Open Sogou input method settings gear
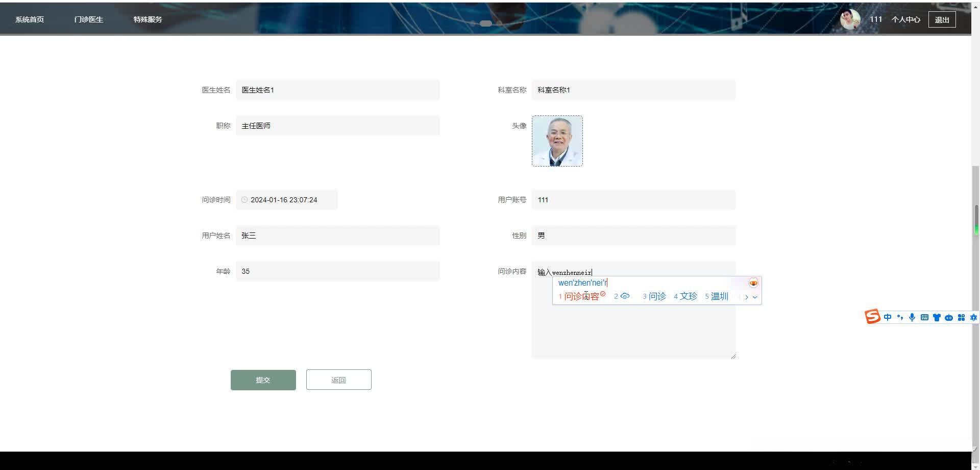Screen dimensions: 980x470 tap(974, 317)
